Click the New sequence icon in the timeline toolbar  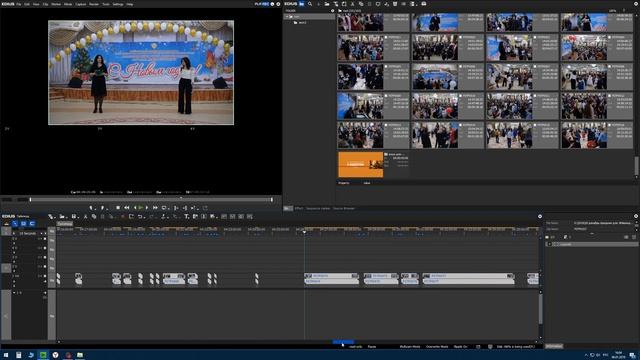pyautogui.click(x=51, y=216)
